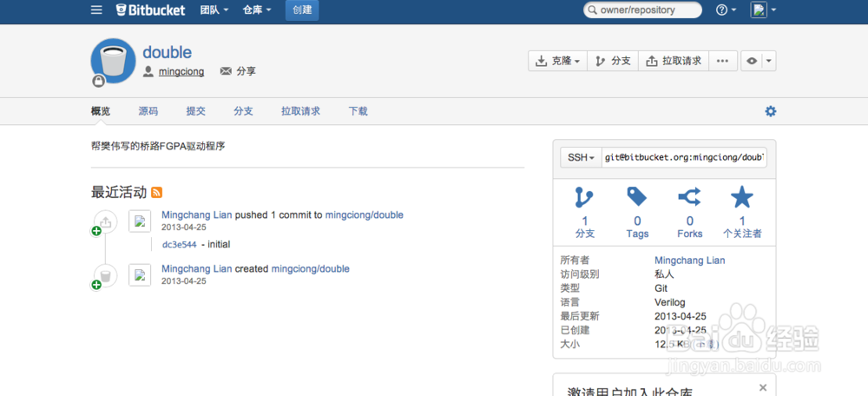Image resolution: width=868 pixels, height=396 pixels.
Task: Click the 0 Tags count link
Action: tap(637, 227)
